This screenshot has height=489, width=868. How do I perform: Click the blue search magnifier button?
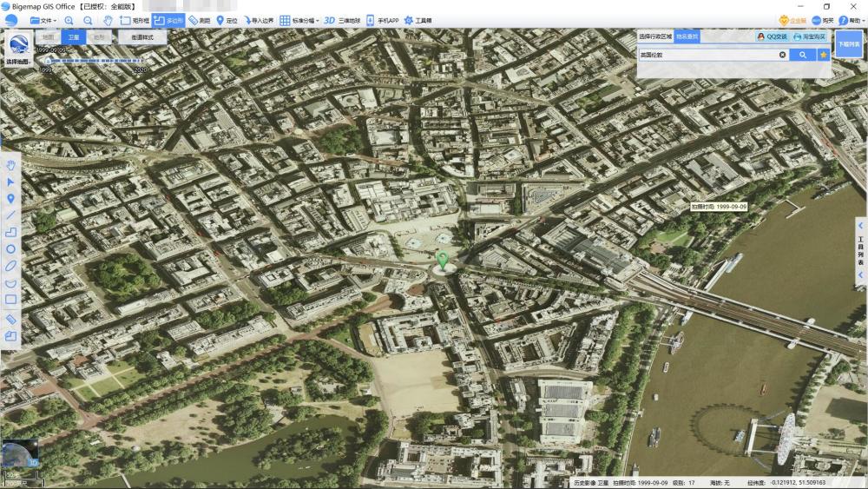[x=803, y=55]
